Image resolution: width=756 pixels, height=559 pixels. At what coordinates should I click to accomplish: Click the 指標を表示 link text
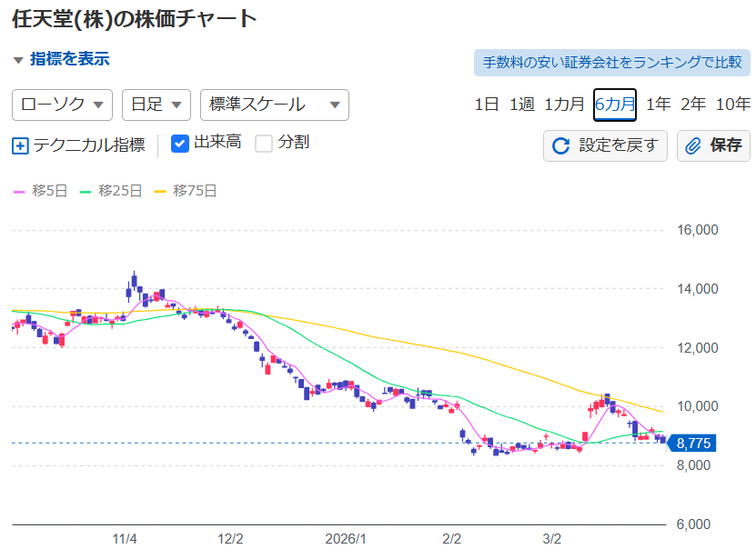69,59
